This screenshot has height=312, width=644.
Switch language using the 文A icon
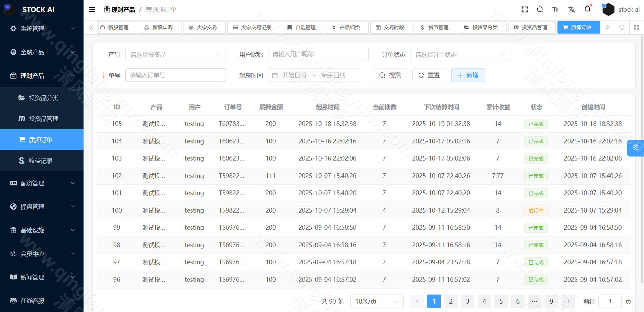pos(572,9)
